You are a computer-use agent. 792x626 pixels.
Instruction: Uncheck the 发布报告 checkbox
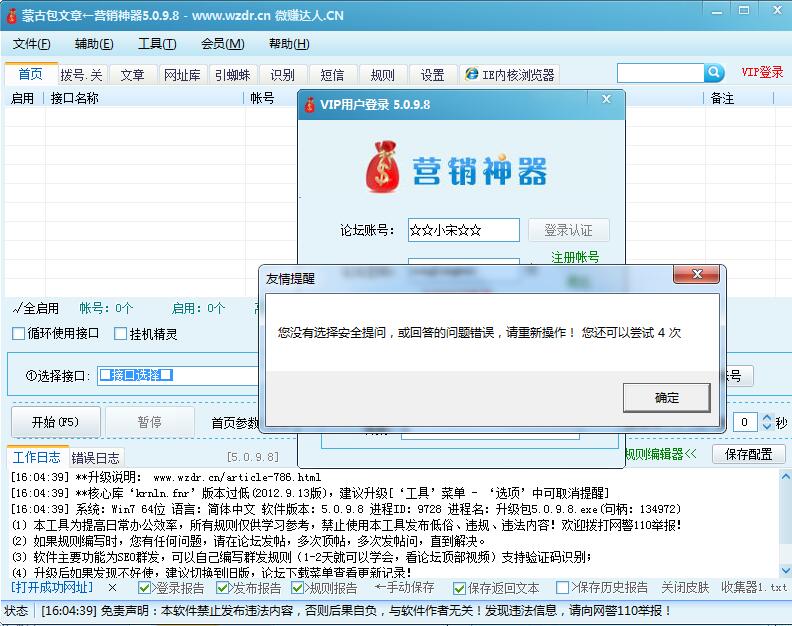click(222, 588)
